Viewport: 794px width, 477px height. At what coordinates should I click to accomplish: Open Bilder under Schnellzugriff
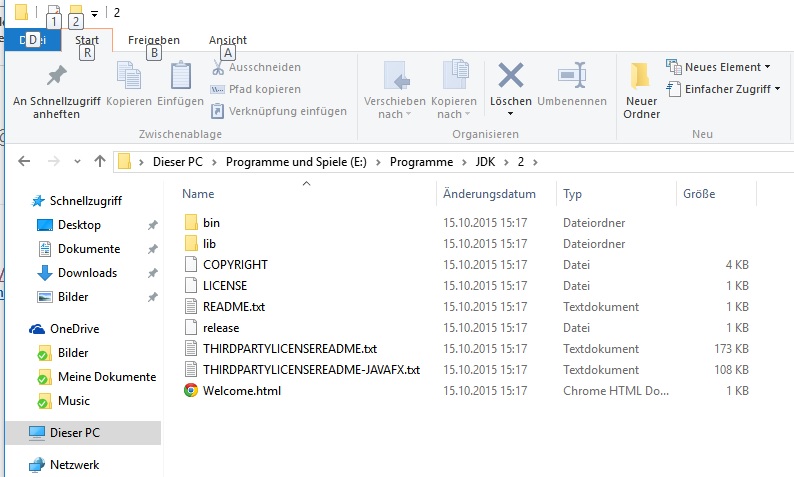[x=73, y=297]
